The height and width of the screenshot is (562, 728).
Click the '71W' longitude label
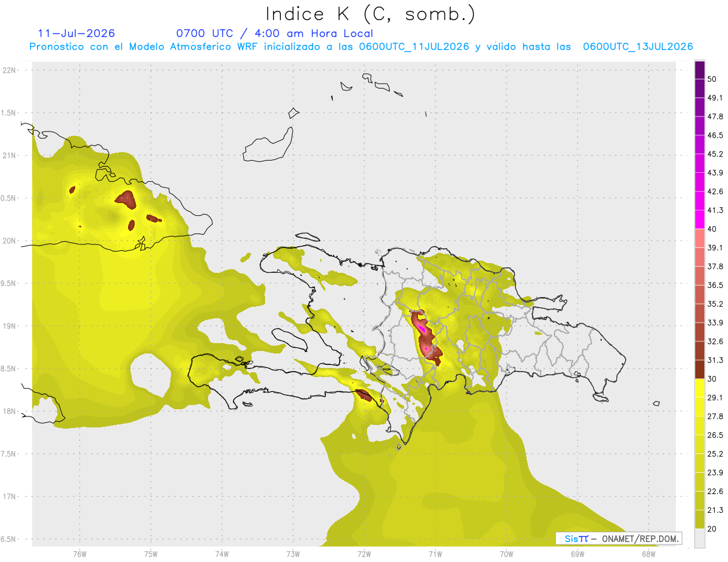435,554
